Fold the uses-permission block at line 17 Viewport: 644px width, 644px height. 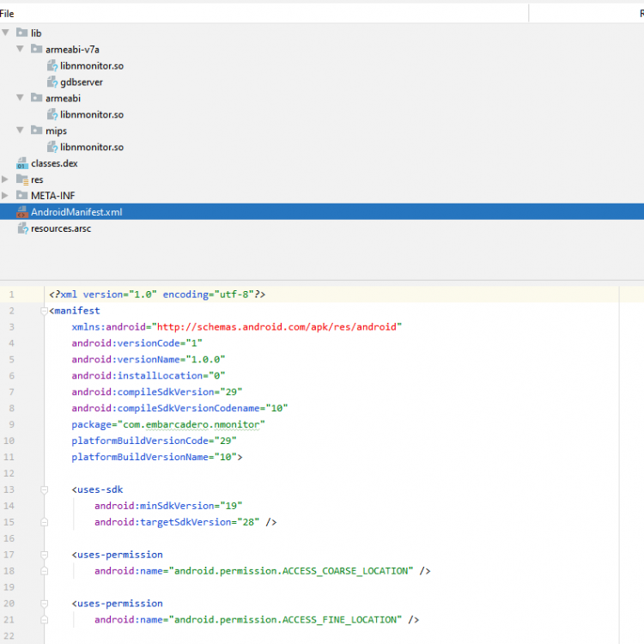45,555
